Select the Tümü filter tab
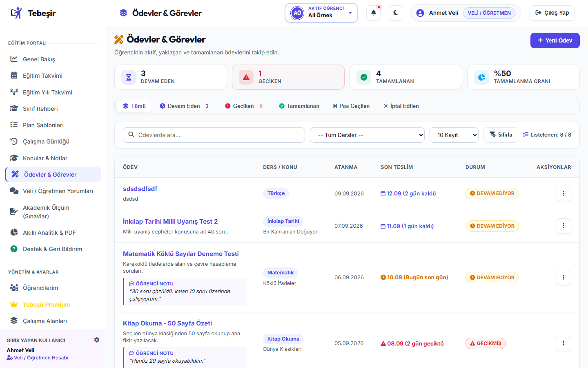Viewport: 588px width, 368px height. click(134, 106)
